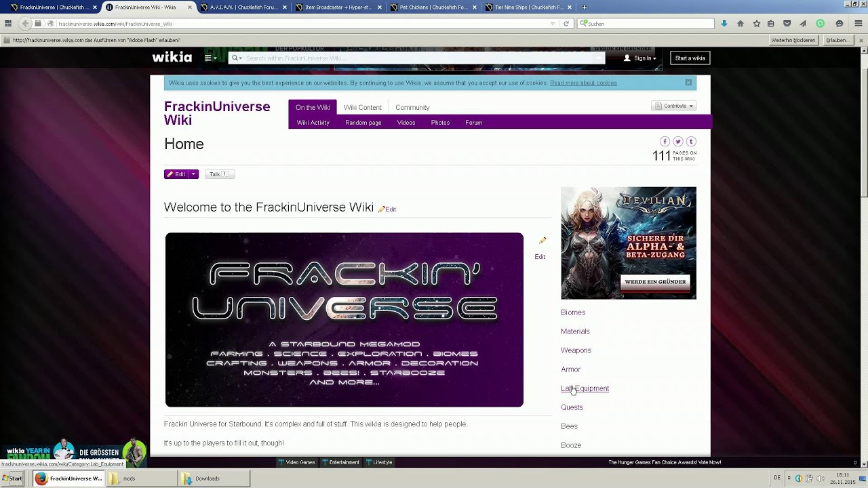Close the Adobe Flash notification bar
The width and height of the screenshot is (868, 488).
862,40
